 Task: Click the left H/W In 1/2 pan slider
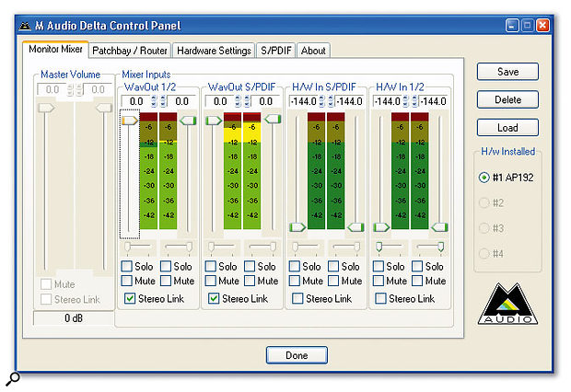(390, 248)
